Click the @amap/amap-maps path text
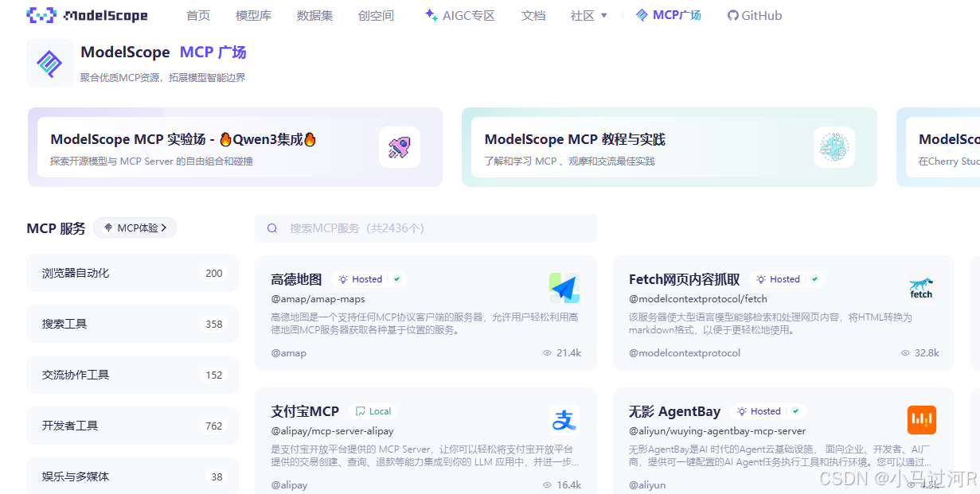The width and height of the screenshot is (980, 494). pyautogui.click(x=318, y=299)
